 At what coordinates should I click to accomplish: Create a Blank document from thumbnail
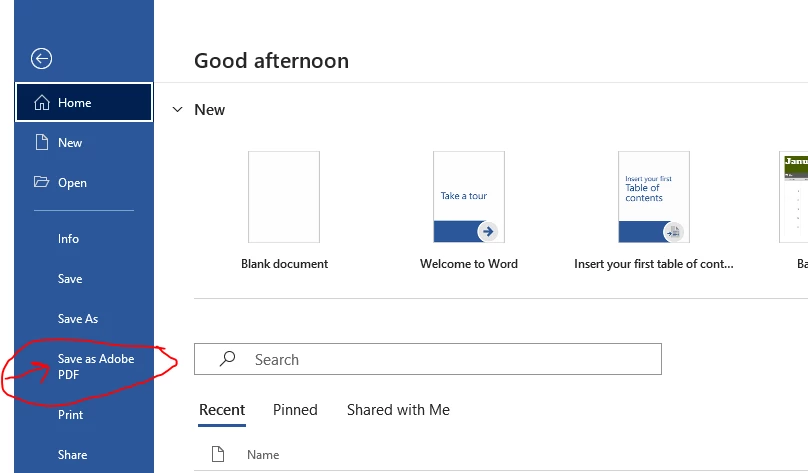click(x=284, y=197)
